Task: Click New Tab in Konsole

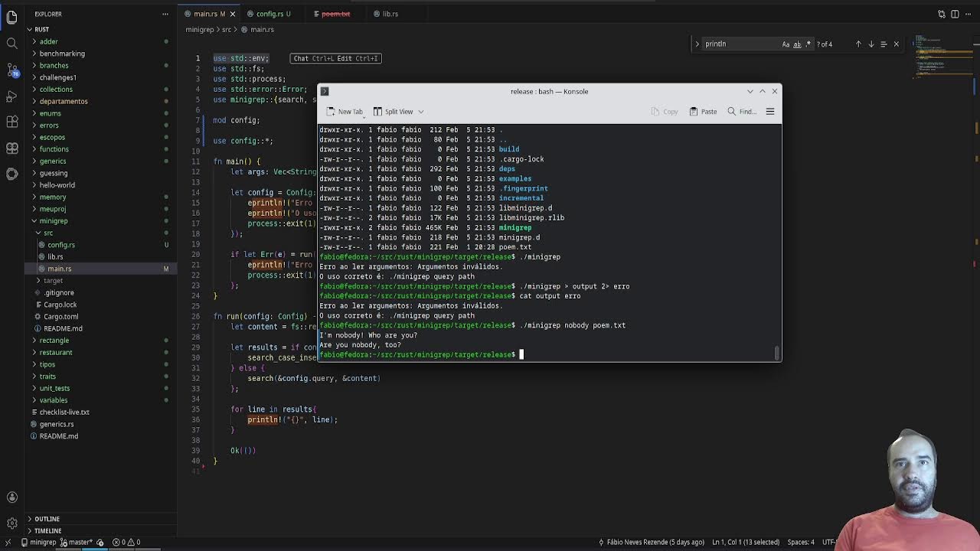Action: tap(345, 112)
